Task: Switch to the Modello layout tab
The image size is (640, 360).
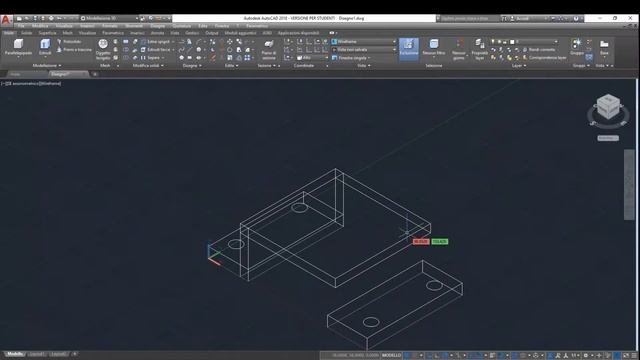Action: pyautogui.click(x=15, y=354)
